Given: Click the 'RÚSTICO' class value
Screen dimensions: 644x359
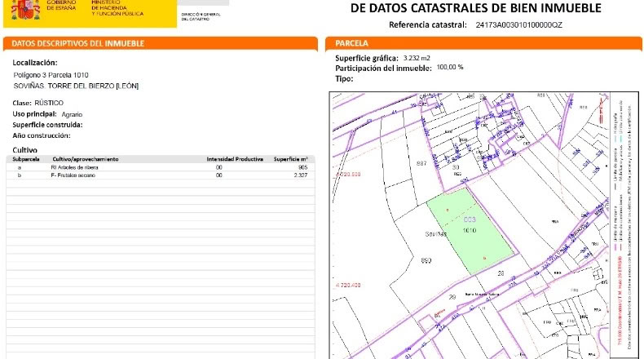Looking at the screenshot, I should pos(49,103).
